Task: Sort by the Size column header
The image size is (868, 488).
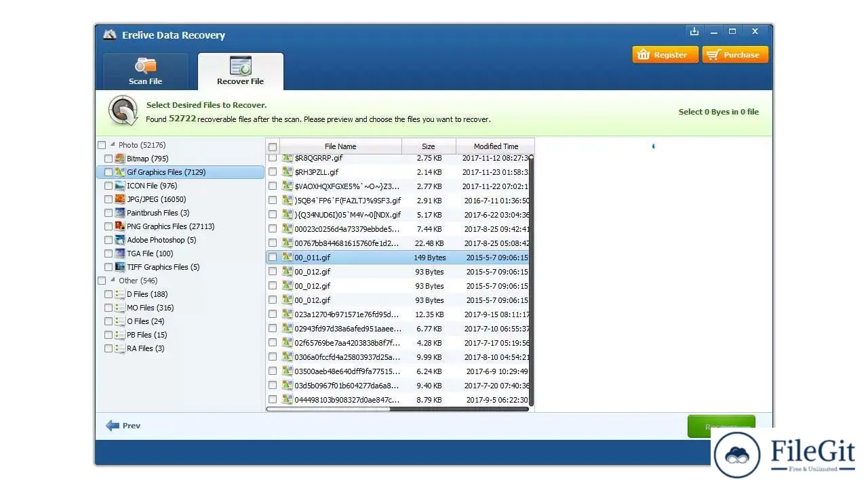Action: (429, 146)
